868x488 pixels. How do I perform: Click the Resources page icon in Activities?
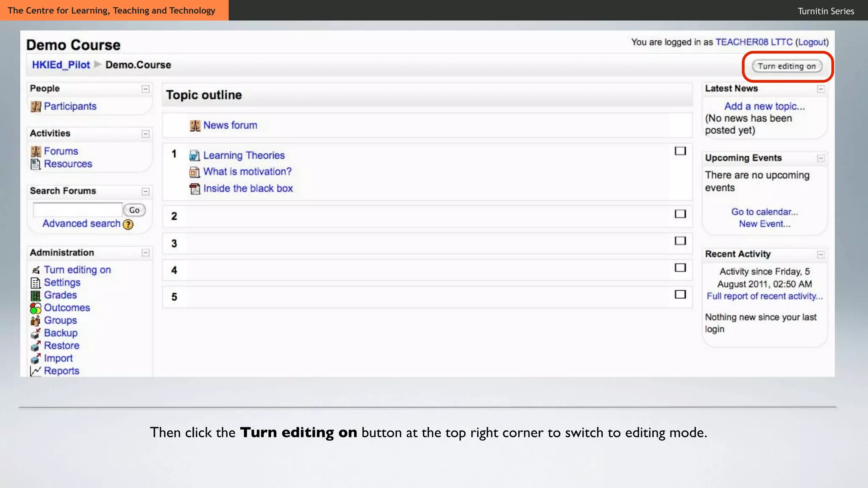[36, 164]
